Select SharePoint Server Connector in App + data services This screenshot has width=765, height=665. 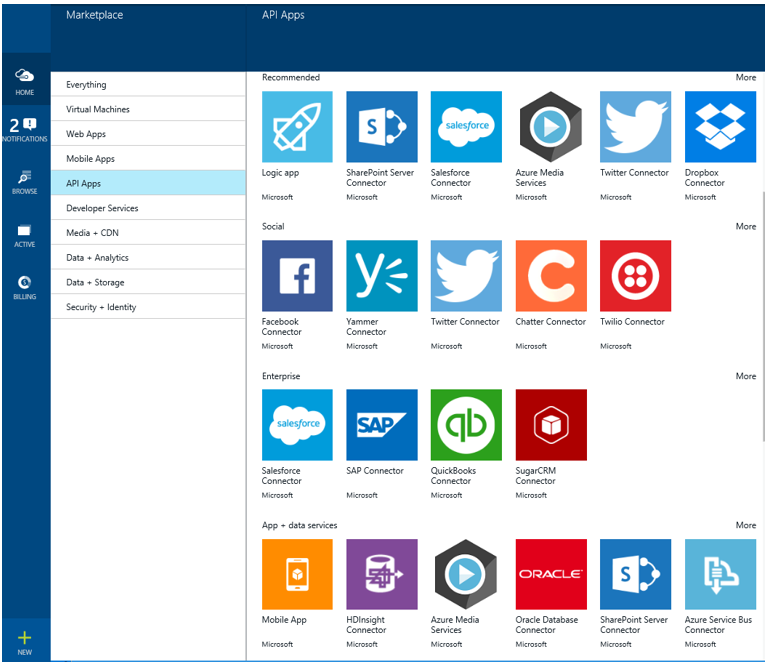[635, 574]
